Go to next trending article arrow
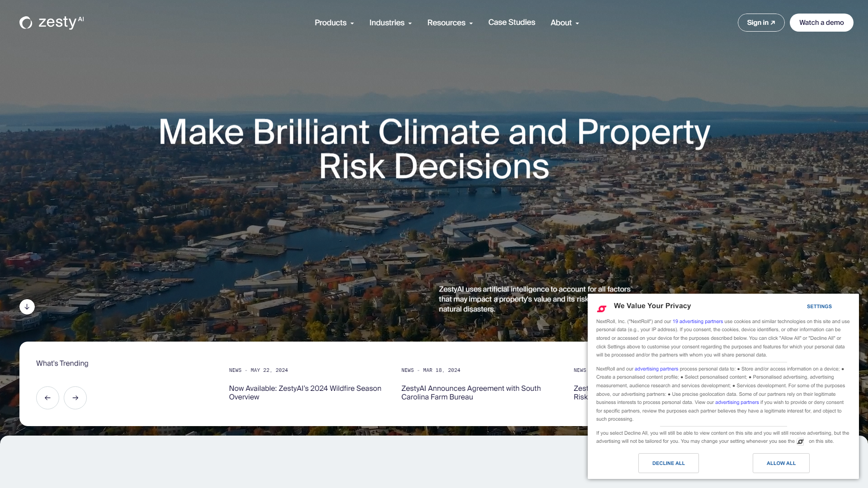868x488 pixels. coord(75,398)
